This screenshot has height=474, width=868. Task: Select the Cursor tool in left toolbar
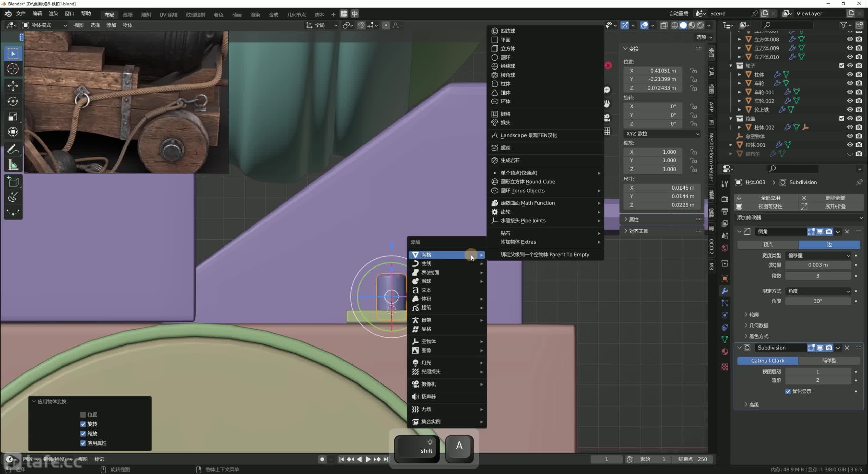13,69
